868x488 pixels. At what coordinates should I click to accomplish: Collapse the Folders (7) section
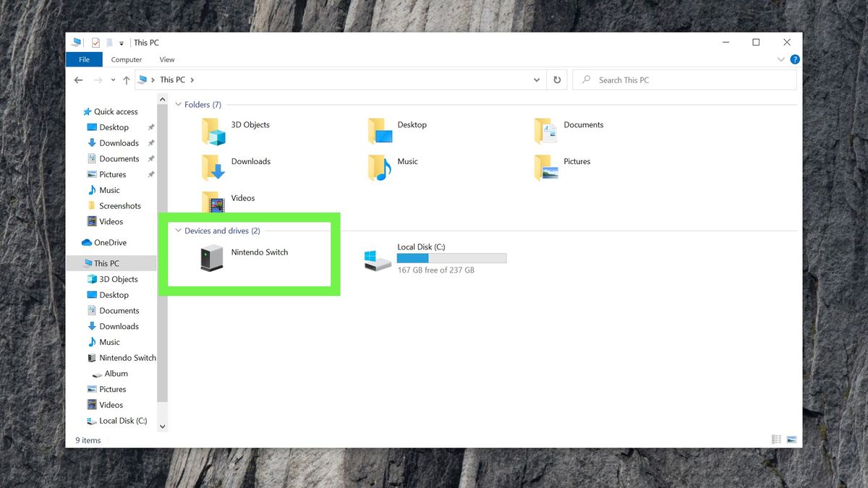click(x=179, y=104)
